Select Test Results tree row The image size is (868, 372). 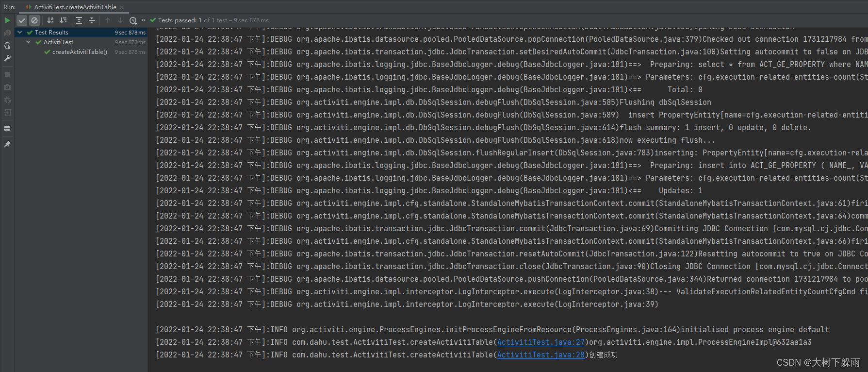point(81,33)
